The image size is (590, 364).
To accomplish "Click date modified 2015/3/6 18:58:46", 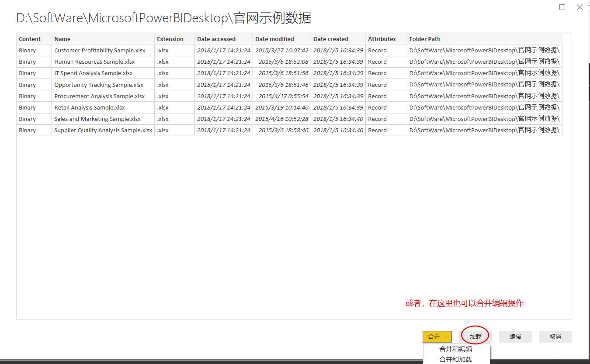I will [x=284, y=130].
